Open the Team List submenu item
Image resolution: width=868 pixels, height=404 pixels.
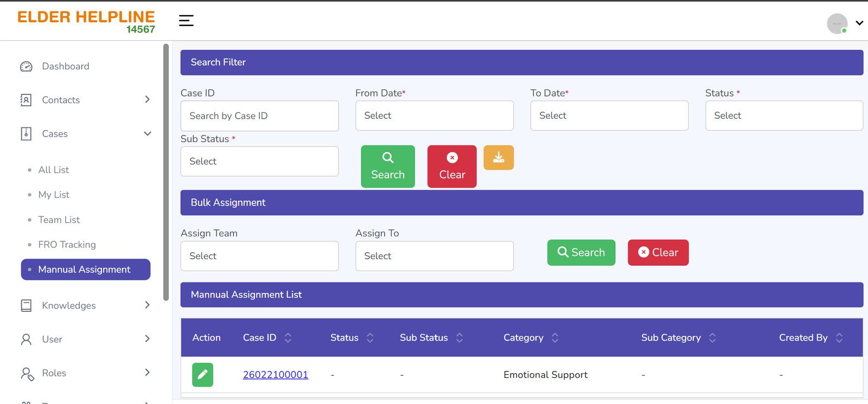point(59,220)
